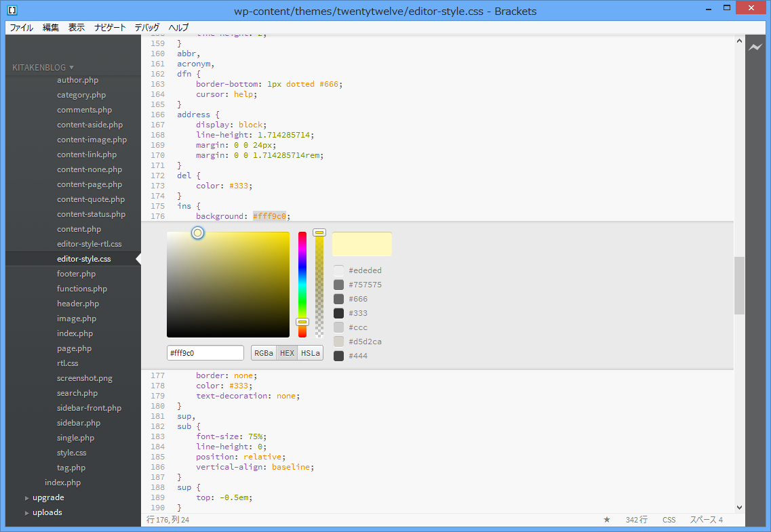
Task: Click the スペース 4 indentation setting
Action: 706,520
